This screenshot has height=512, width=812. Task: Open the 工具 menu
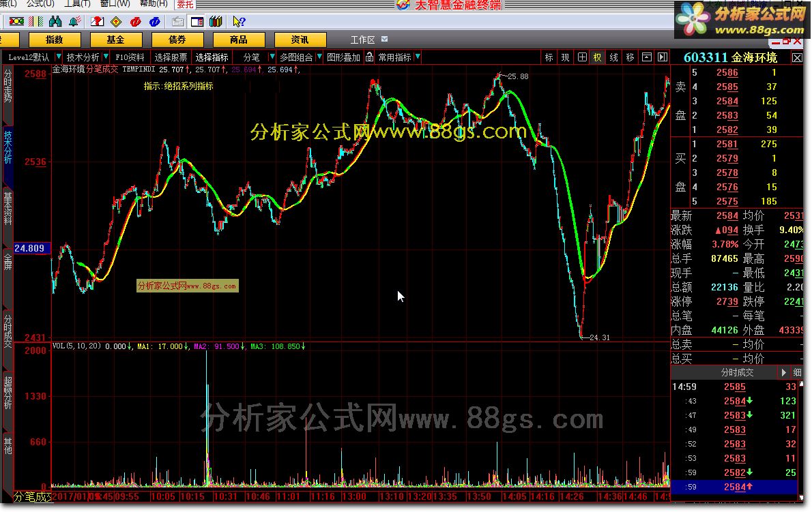tap(77, 3)
